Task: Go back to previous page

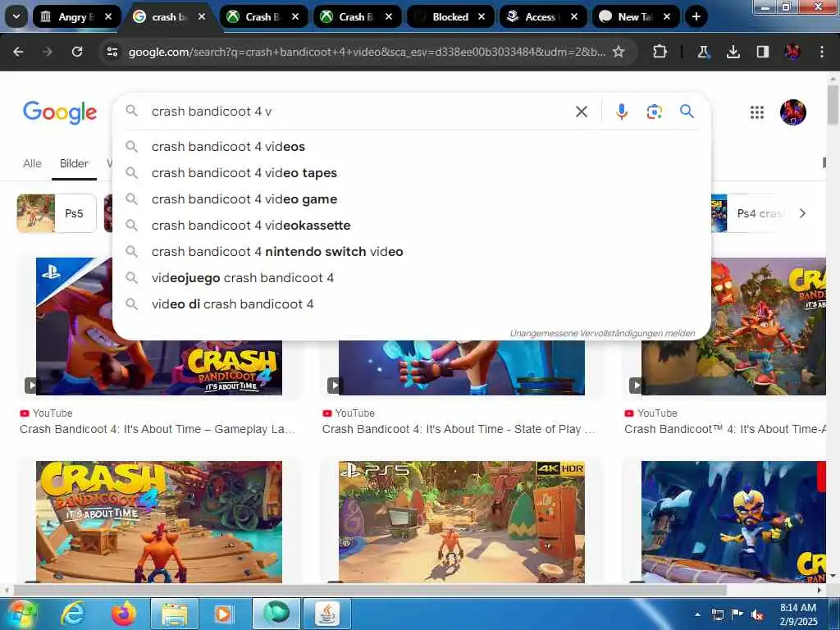Action: tap(18, 52)
